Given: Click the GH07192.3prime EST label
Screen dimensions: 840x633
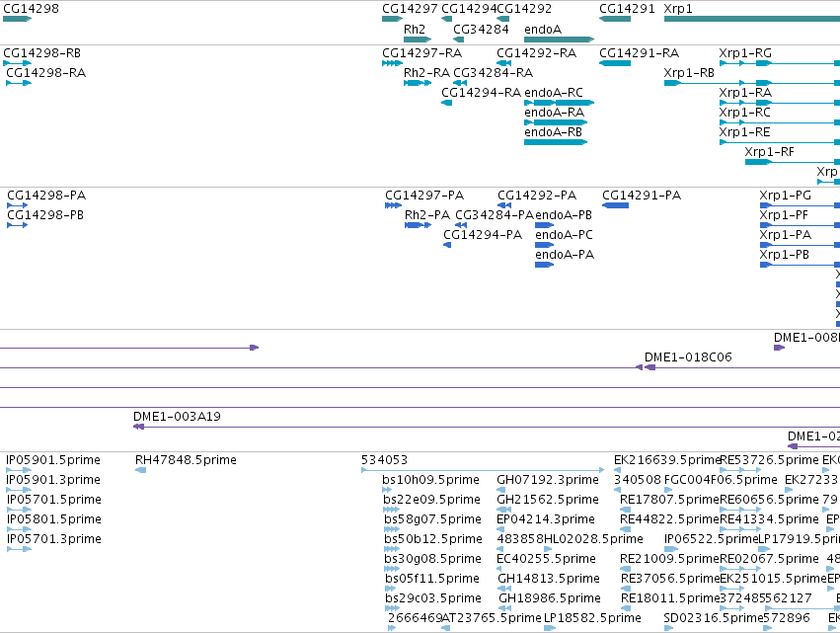Looking at the screenshot, I should pos(548,480).
